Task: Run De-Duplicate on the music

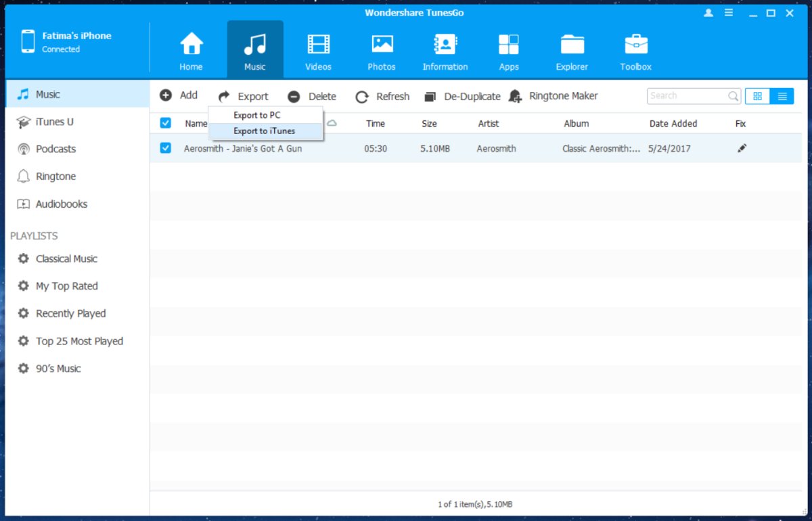Action: point(462,96)
